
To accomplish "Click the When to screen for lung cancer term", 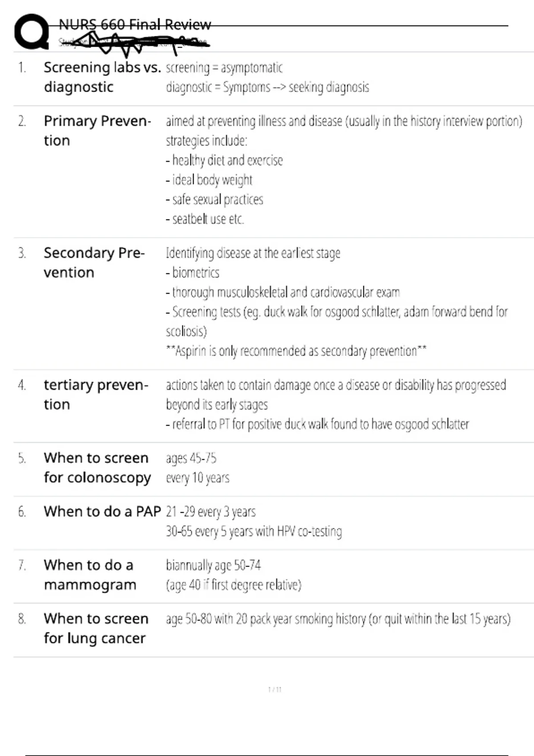I will 96,628.
